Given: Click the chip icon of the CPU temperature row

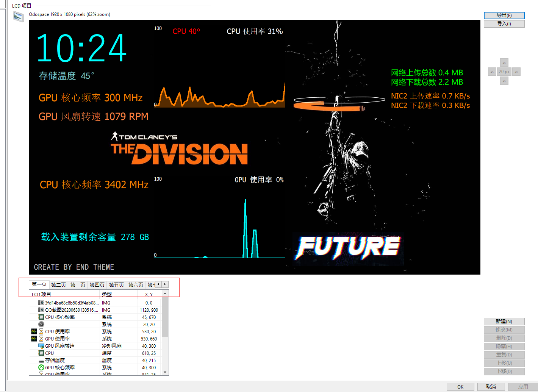Looking at the screenshot, I should [41, 353].
